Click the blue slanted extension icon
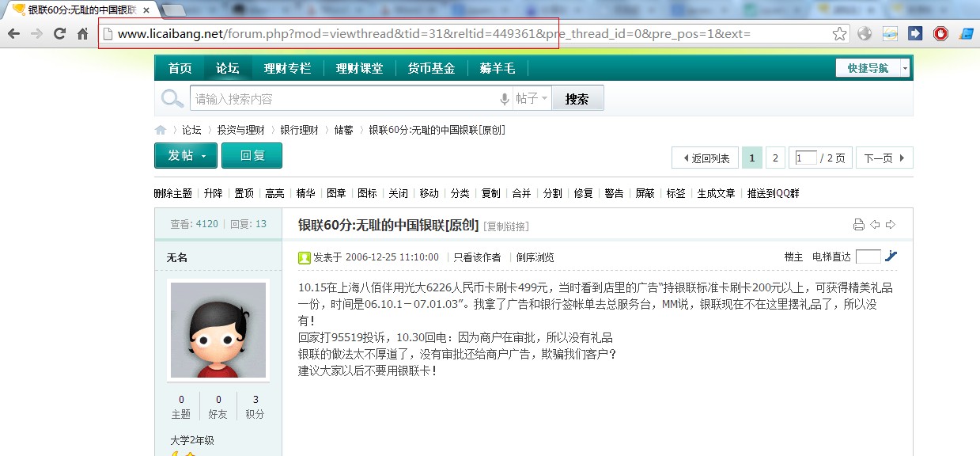Image resolution: width=980 pixels, height=456 pixels. tap(966, 34)
